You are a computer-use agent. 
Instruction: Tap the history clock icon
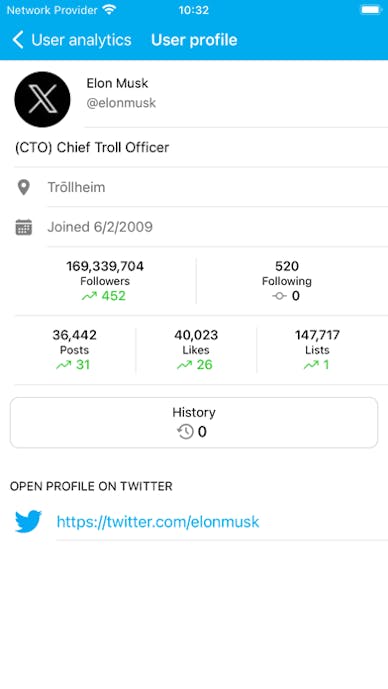(185, 432)
